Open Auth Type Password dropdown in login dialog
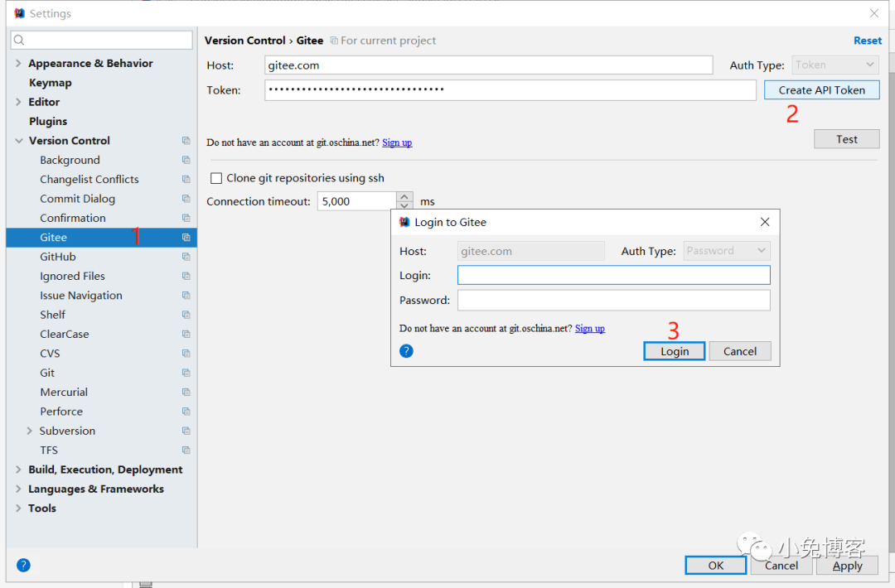The height and width of the screenshot is (588, 895). point(727,251)
